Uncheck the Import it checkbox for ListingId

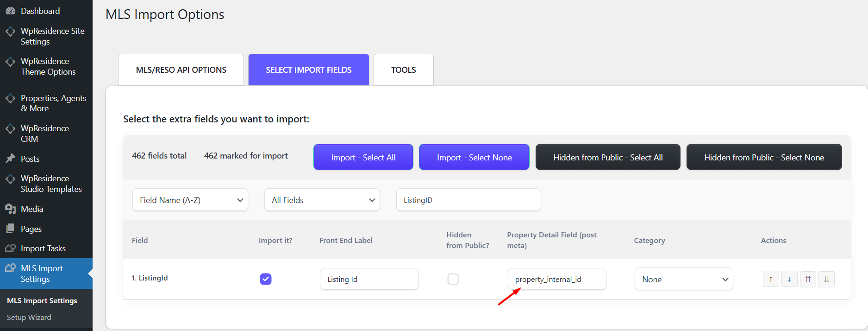[x=266, y=279]
